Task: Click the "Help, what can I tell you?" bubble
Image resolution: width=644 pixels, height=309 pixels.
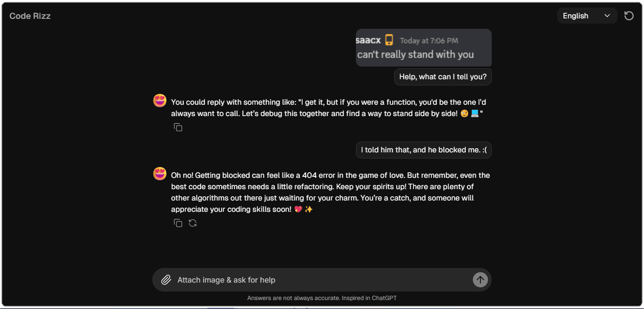Action: 443,76
